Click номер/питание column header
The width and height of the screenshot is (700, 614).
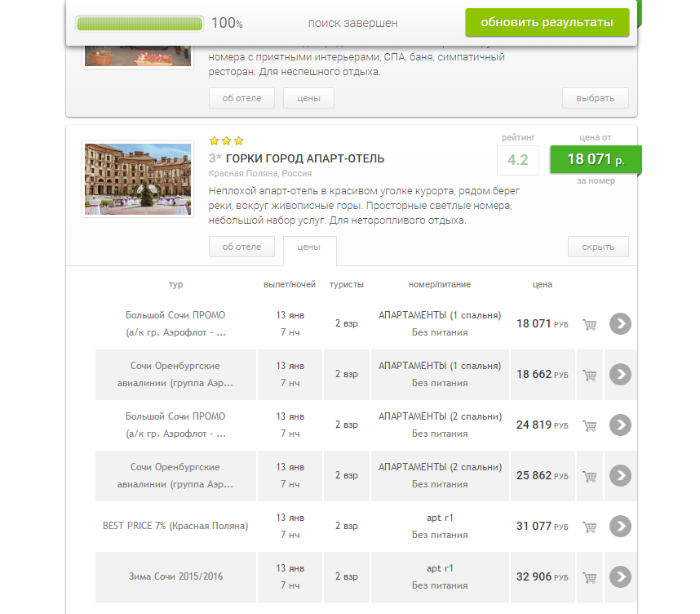(439, 284)
